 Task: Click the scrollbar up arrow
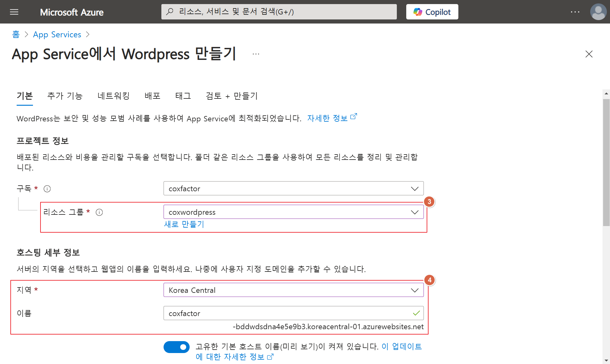tap(606, 93)
